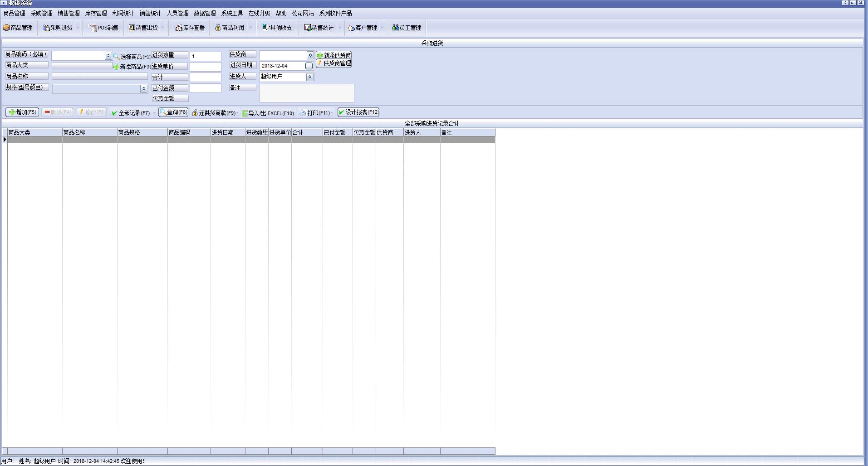Viewport: 868px width, 466px height.
Task: Open the 数据管理 menu
Action: 205,13
